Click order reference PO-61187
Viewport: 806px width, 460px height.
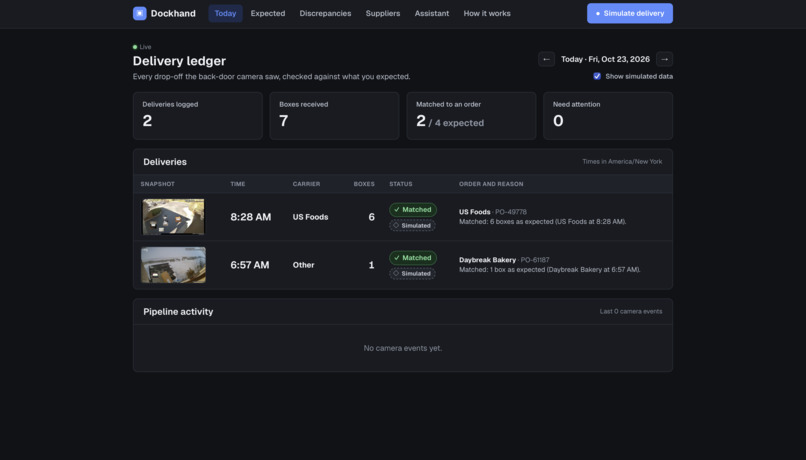point(535,260)
